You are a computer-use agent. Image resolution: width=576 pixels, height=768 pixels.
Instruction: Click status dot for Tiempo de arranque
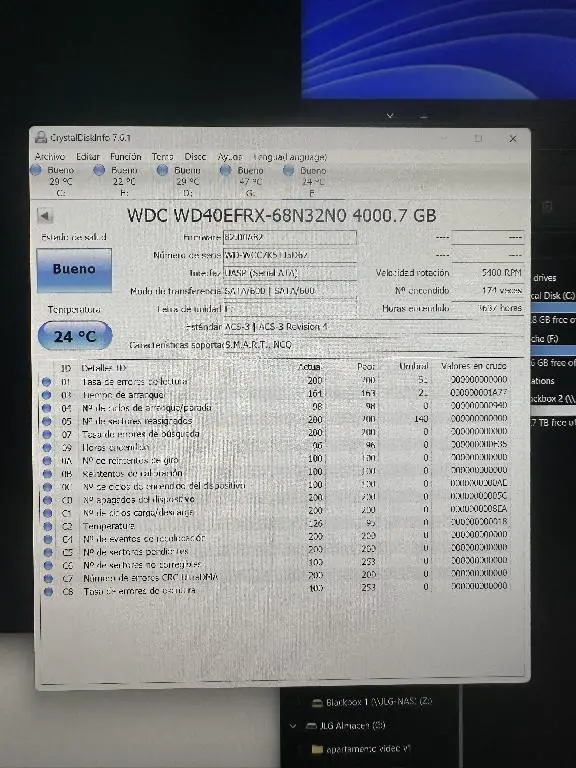(47, 395)
